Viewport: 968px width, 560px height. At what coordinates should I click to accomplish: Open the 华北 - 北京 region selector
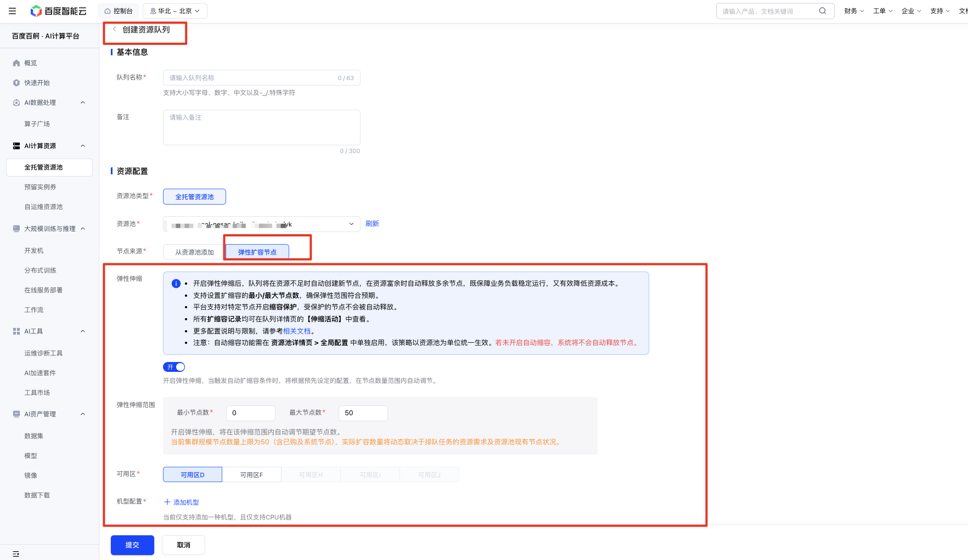click(175, 11)
